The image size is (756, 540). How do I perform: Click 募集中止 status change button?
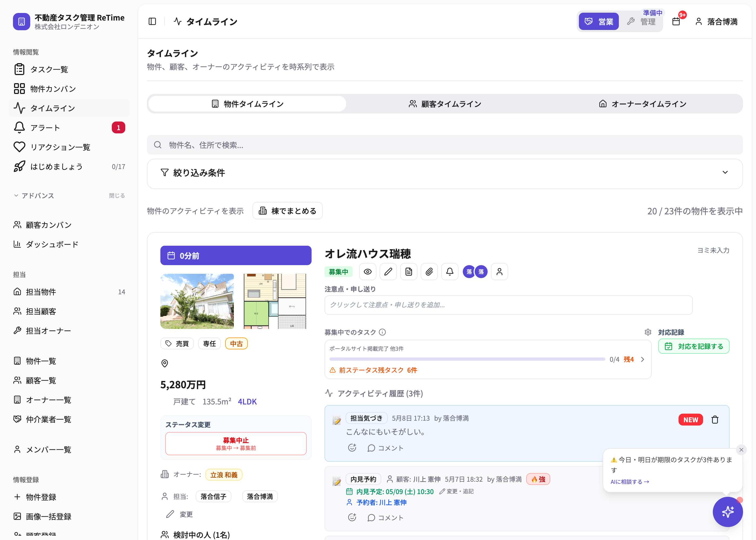coord(236,444)
